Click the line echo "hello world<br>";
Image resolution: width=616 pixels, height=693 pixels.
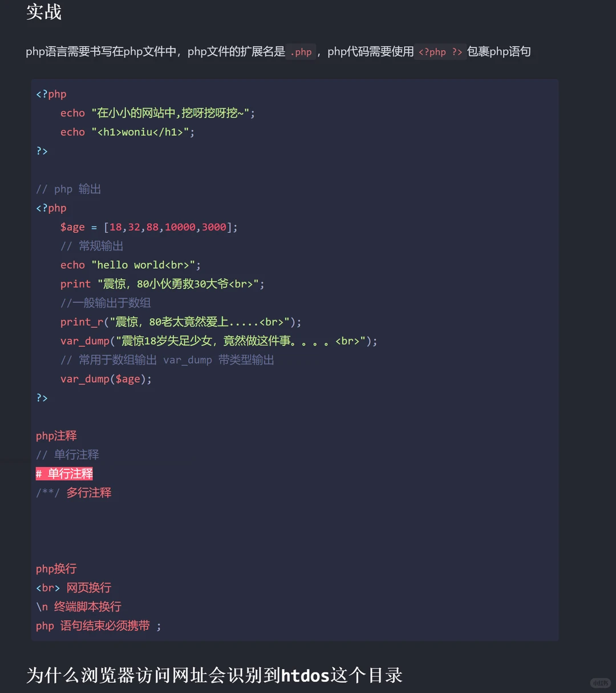click(x=131, y=265)
